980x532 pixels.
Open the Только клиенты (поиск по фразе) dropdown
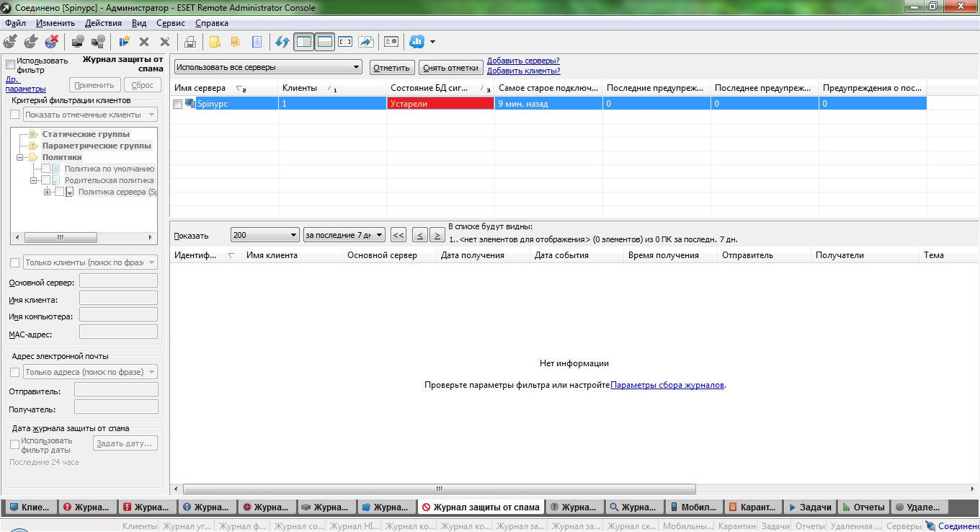pos(90,262)
